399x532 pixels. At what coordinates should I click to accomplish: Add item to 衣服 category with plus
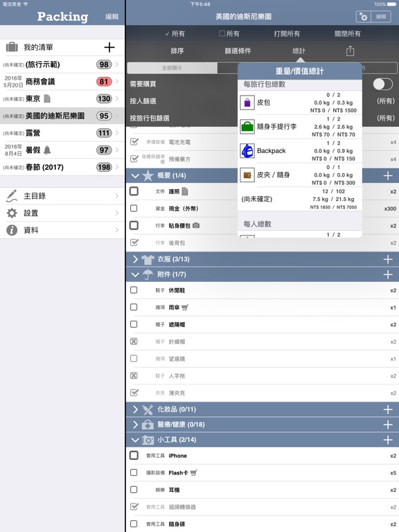coord(388,259)
